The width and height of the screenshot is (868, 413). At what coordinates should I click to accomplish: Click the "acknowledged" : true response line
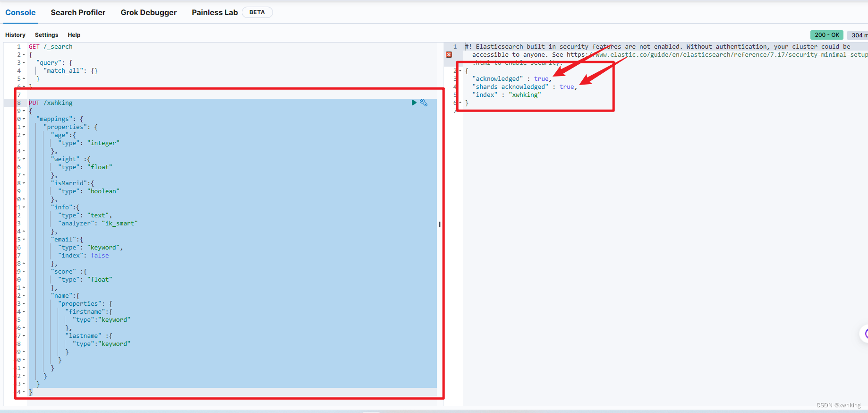pyautogui.click(x=512, y=79)
